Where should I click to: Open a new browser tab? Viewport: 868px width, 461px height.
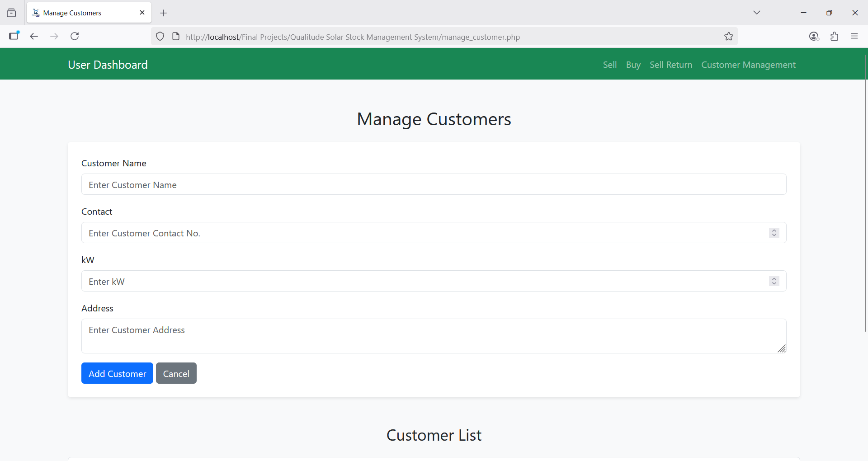(164, 13)
